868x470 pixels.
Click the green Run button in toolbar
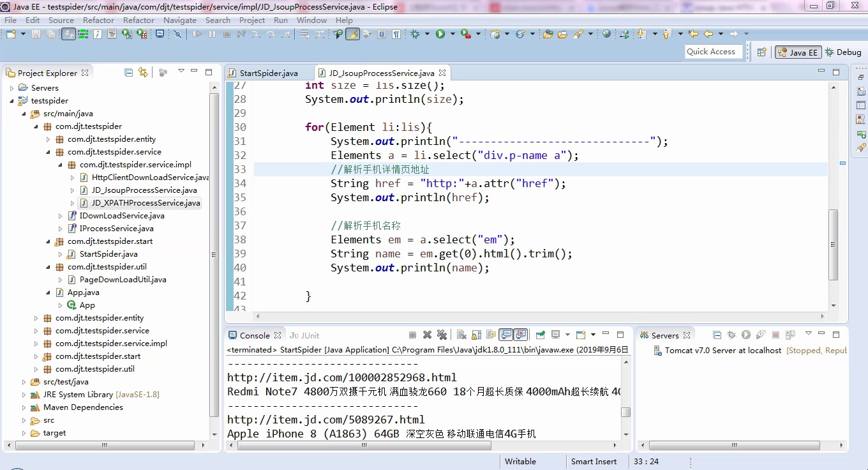pos(440,34)
